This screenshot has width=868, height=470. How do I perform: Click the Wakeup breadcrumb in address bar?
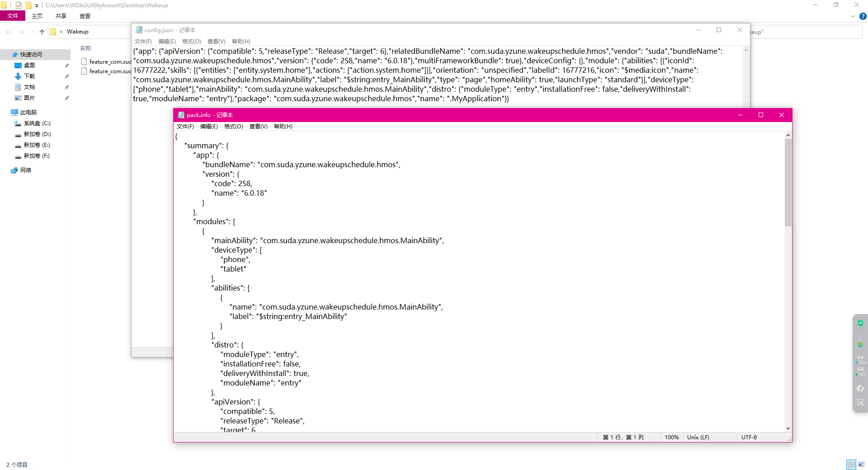click(x=78, y=32)
